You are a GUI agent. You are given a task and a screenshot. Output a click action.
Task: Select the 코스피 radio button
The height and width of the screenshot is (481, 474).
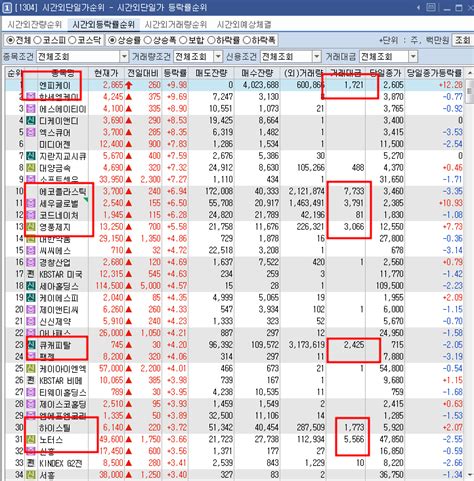click(37, 40)
